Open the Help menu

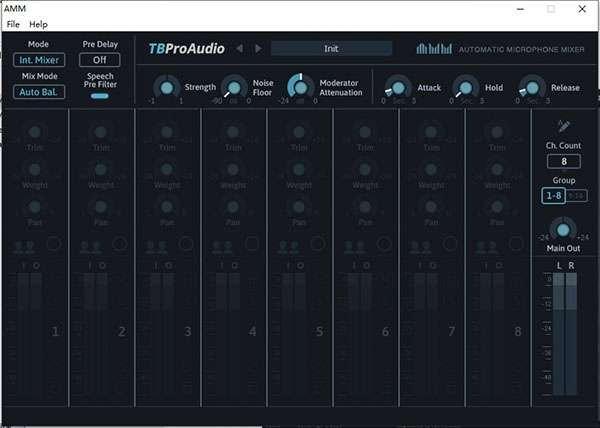[38, 24]
